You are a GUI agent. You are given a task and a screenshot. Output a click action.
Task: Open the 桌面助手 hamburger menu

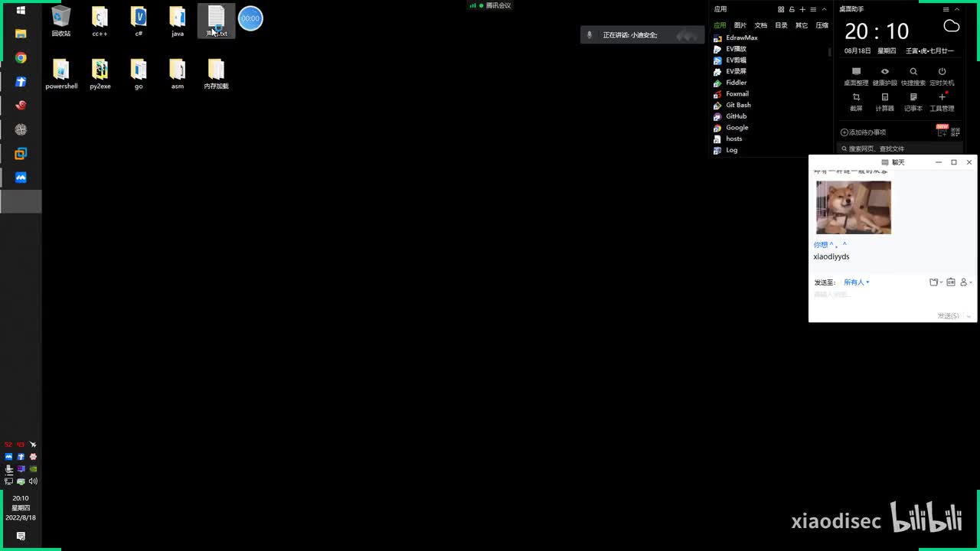click(x=946, y=9)
